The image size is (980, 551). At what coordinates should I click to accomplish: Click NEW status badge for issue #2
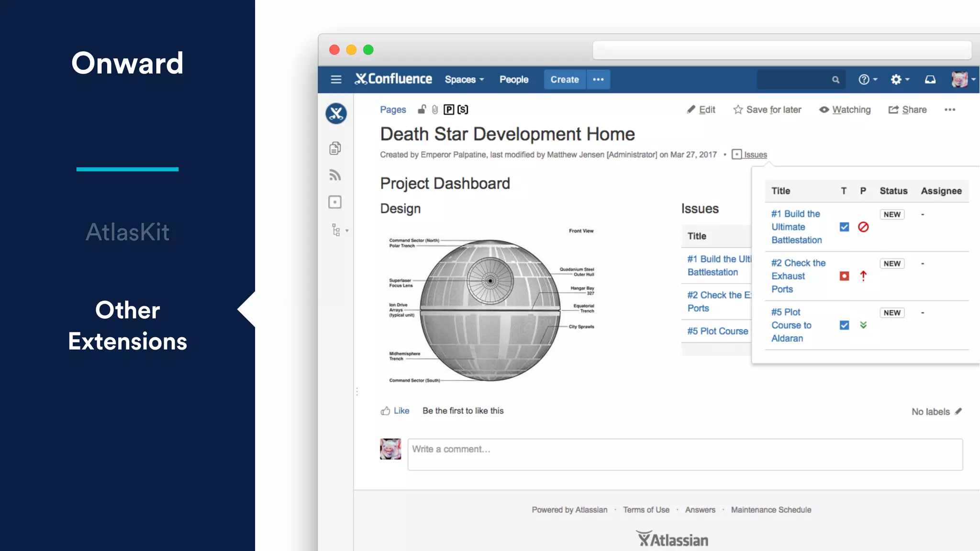pyautogui.click(x=892, y=264)
